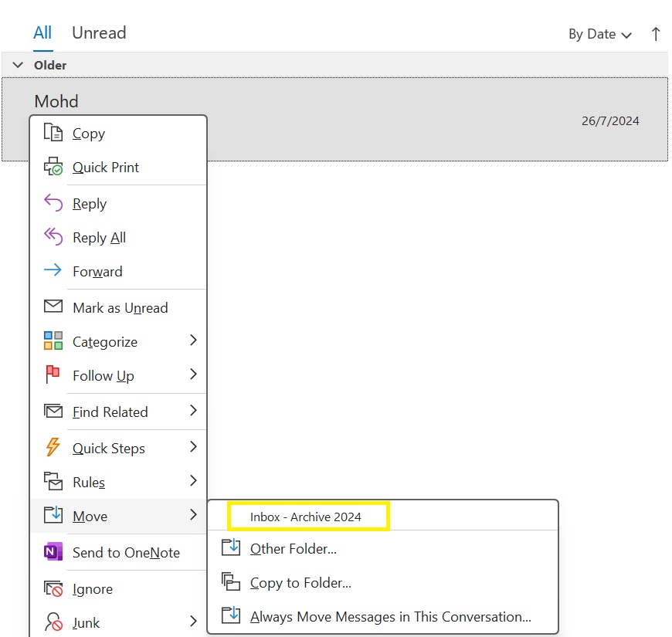Image resolution: width=672 pixels, height=637 pixels.
Task: Click the Mark as Unread envelope icon
Action: click(53, 307)
